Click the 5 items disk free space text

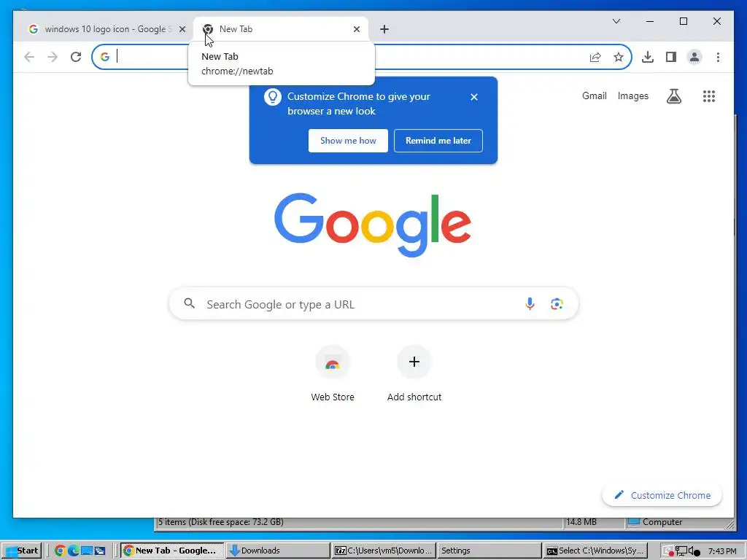tap(220, 522)
